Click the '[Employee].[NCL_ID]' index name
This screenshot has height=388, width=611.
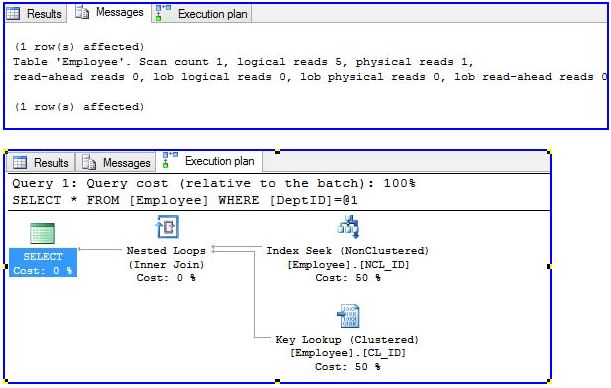pos(348,265)
